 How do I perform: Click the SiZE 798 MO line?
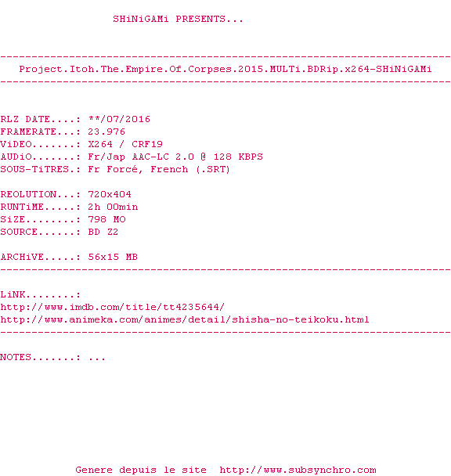[63, 219]
